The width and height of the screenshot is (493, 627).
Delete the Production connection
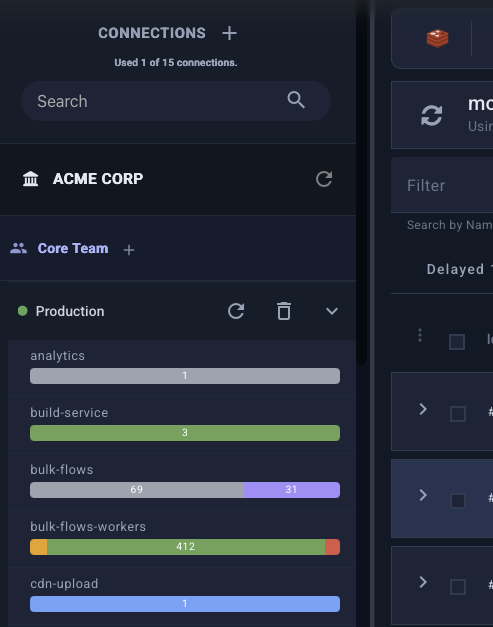284,311
